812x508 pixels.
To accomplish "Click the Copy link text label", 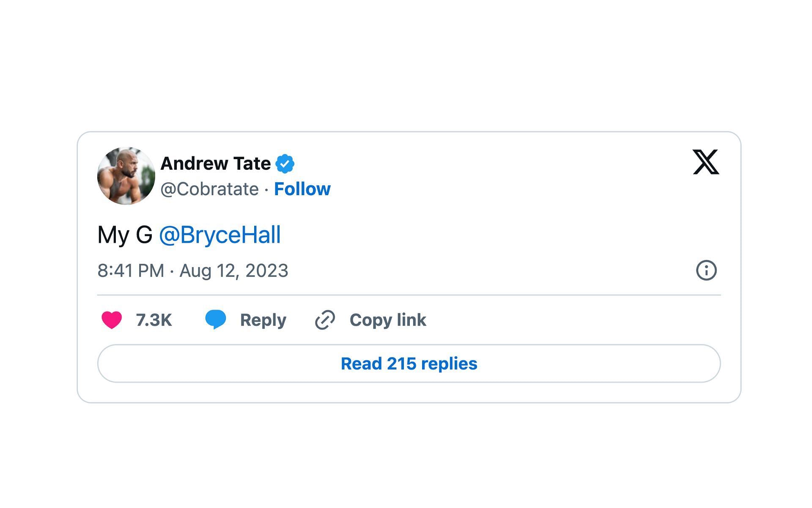I will pos(387,320).
